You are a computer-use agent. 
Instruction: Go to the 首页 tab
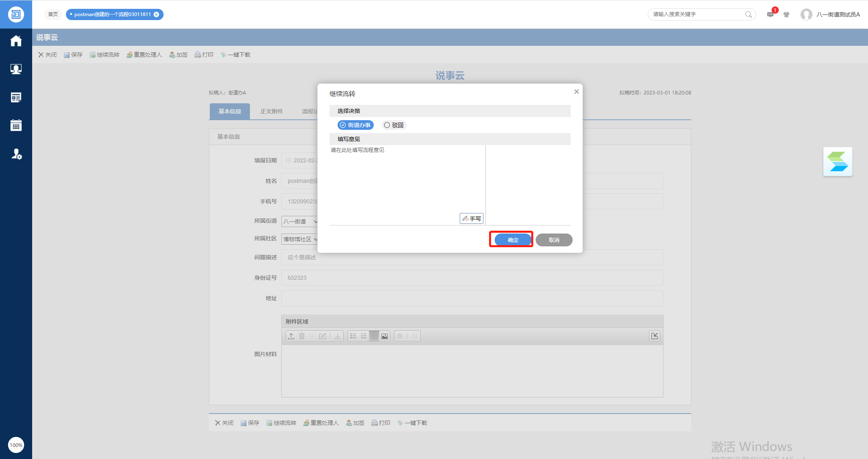pos(53,14)
